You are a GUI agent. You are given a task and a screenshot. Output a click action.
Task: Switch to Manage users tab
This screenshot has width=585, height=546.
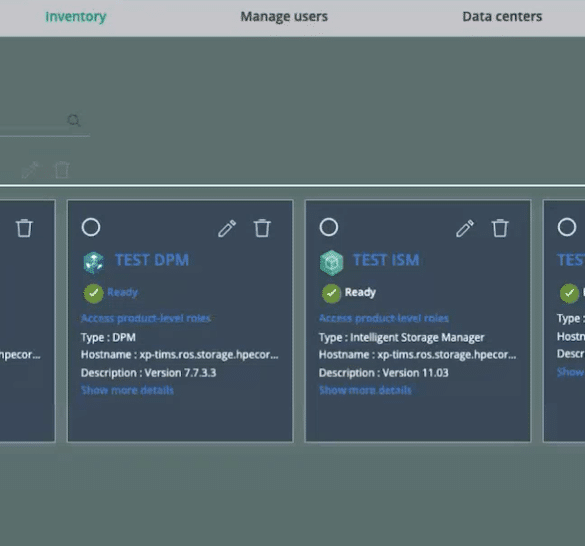(284, 16)
